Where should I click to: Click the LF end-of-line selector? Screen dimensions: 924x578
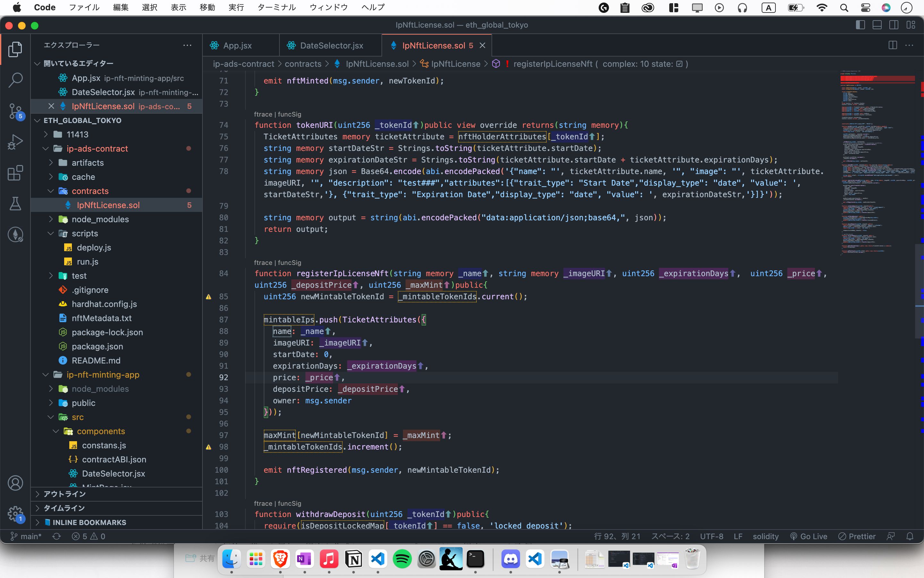(x=738, y=536)
